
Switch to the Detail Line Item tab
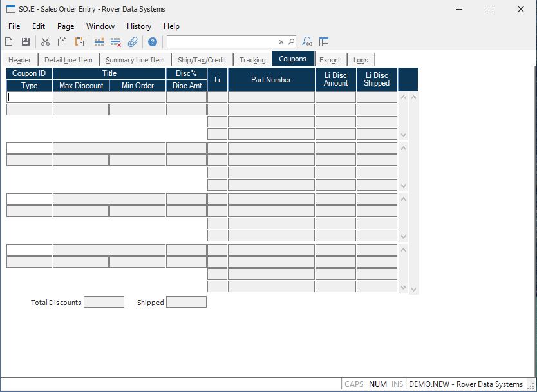point(68,60)
